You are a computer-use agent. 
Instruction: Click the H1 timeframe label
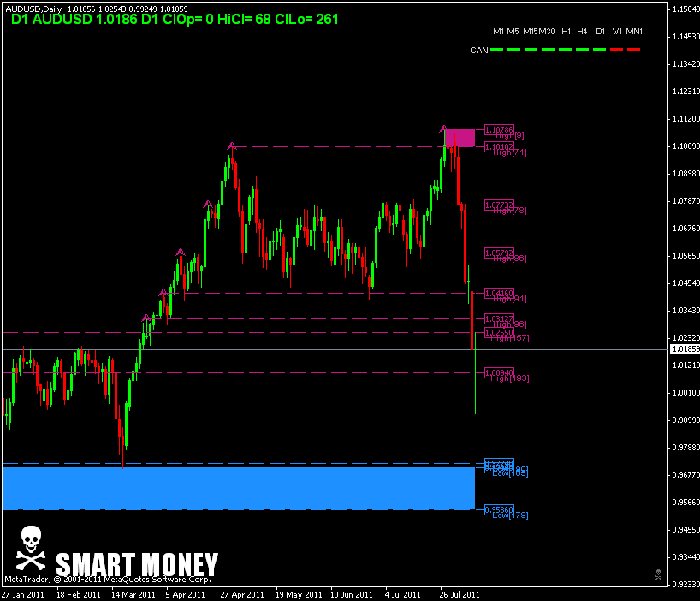[566, 32]
